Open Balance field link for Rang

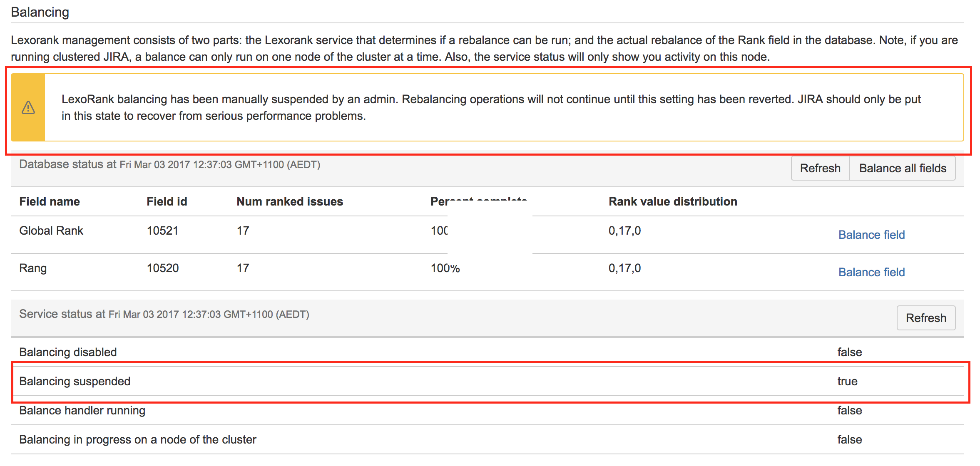871,272
